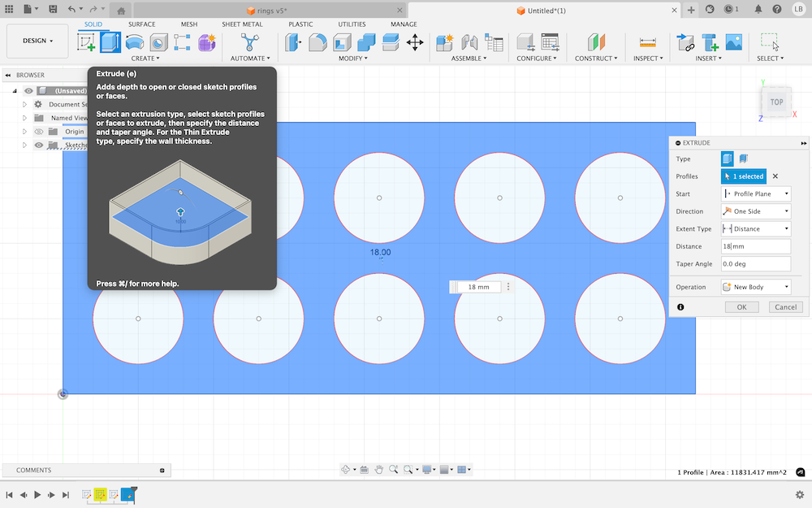The width and height of the screenshot is (812, 508).
Task: Undo the last action
Action: coord(71,9)
